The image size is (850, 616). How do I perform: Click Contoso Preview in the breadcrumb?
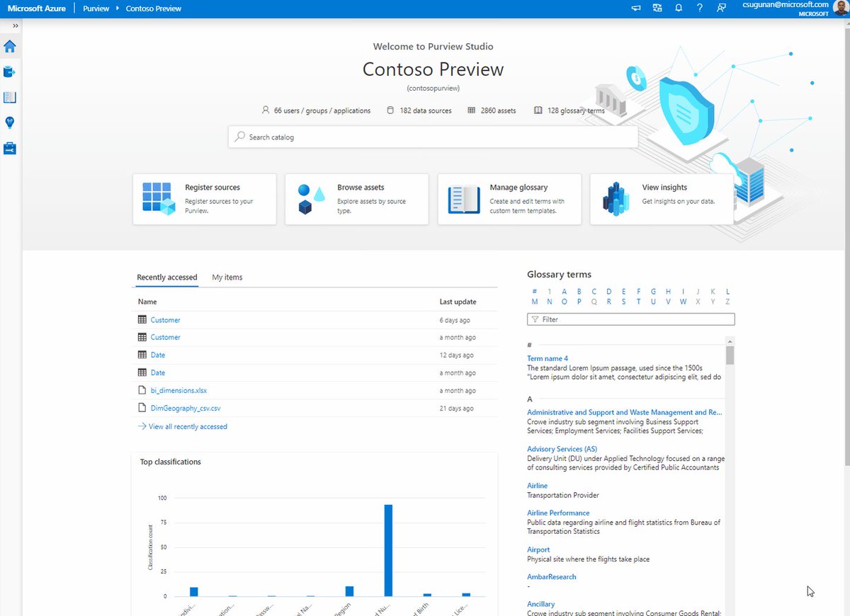point(154,8)
